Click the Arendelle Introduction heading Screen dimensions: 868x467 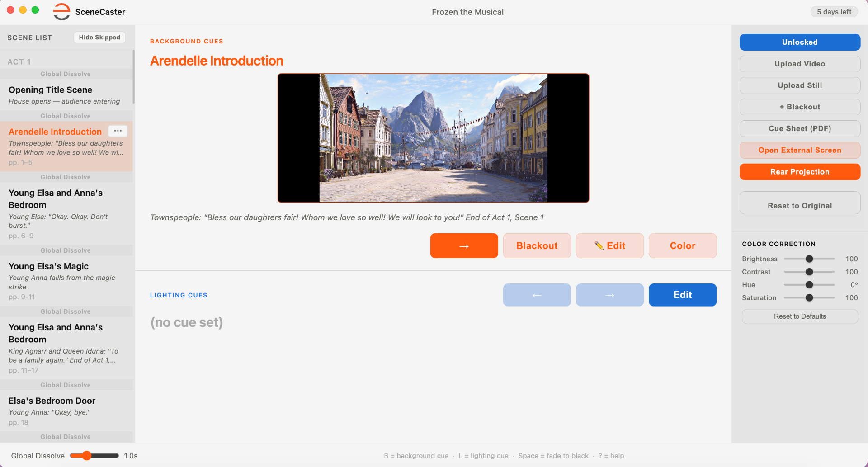(x=217, y=61)
